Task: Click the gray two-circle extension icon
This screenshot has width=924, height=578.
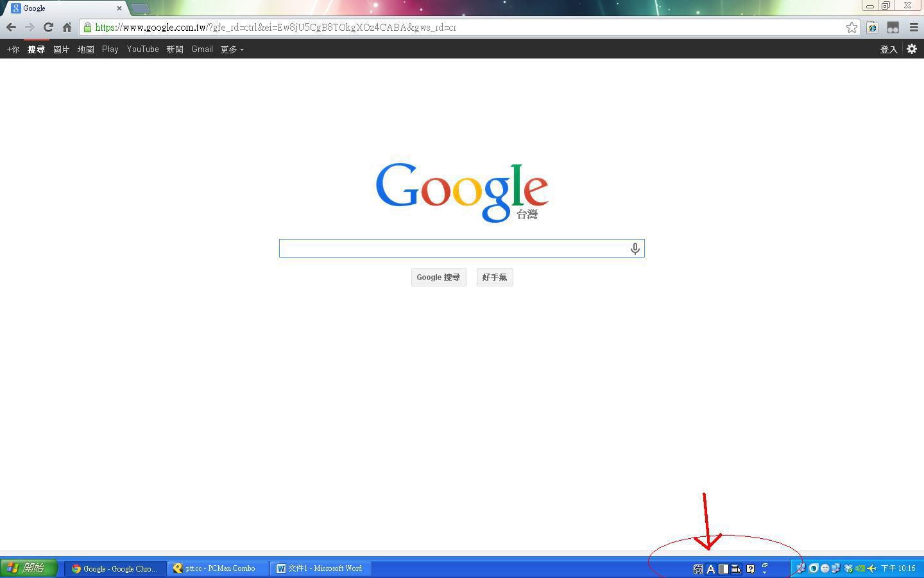Action: [x=893, y=28]
